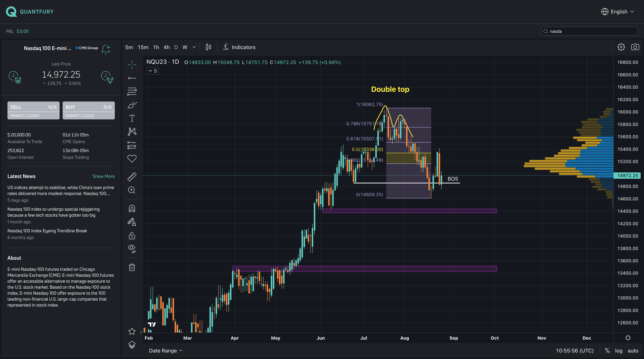Open the star favorites toolbar icon
The height and width of the screenshot is (359, 644).
pyautogui.click(x=132, y=331)
